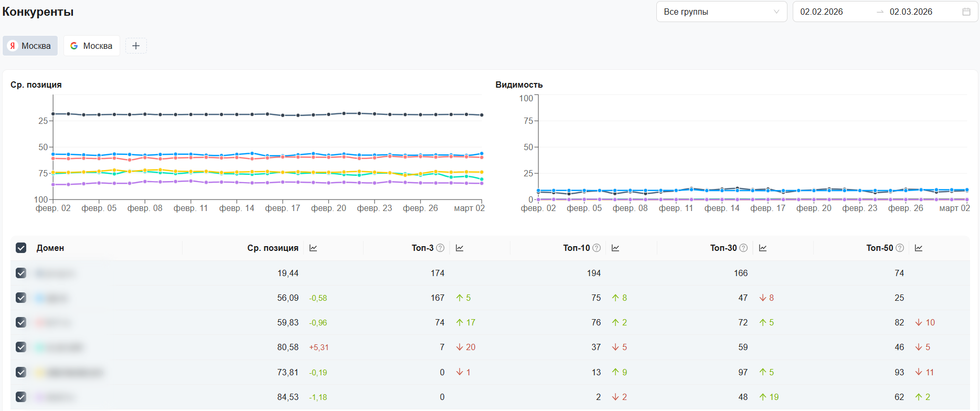This screenshot has height=411, width=980.
Task: Open the chart icon next to Топ-30
Action: point(763,248)
